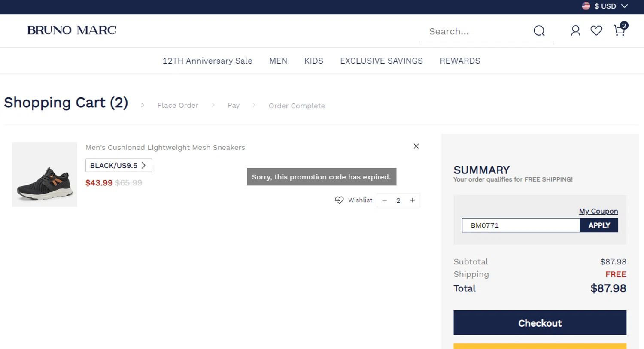
Task: Open EXCLUSIVE SAVINGS menu
Action: pyautogui.click(x=381, y=61)
